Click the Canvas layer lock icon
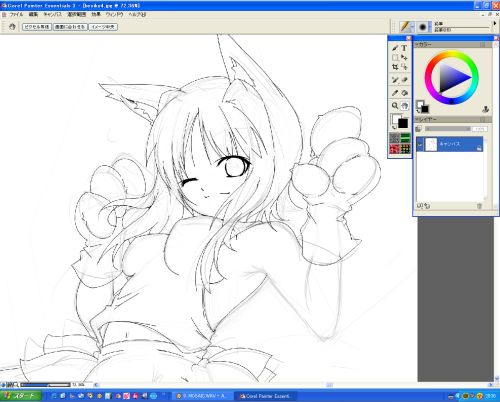Screen dimensions: 500x402 click(x=479, y=148)
